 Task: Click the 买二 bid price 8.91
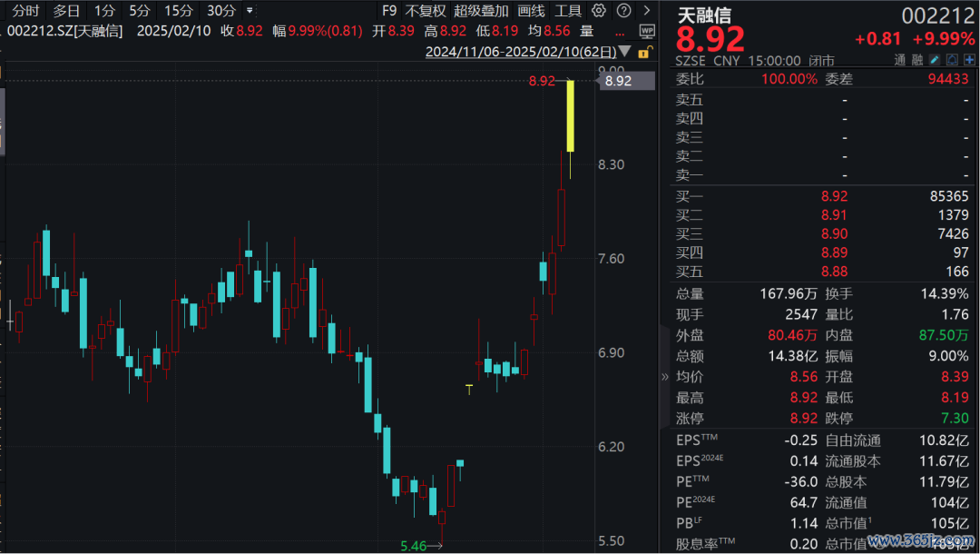coord(835,215)
